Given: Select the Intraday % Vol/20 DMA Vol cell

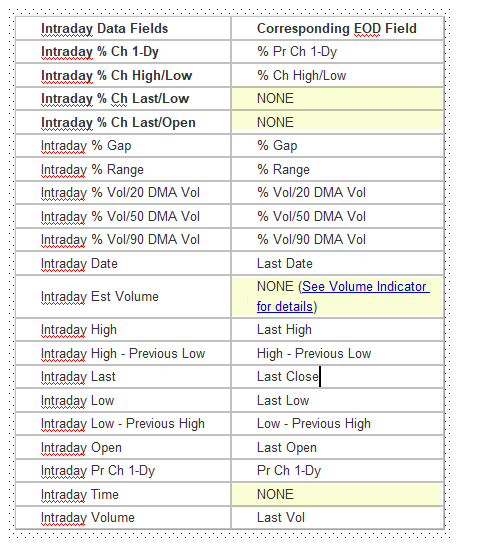Looking at the screenshot, I should (x=123, y=193).
